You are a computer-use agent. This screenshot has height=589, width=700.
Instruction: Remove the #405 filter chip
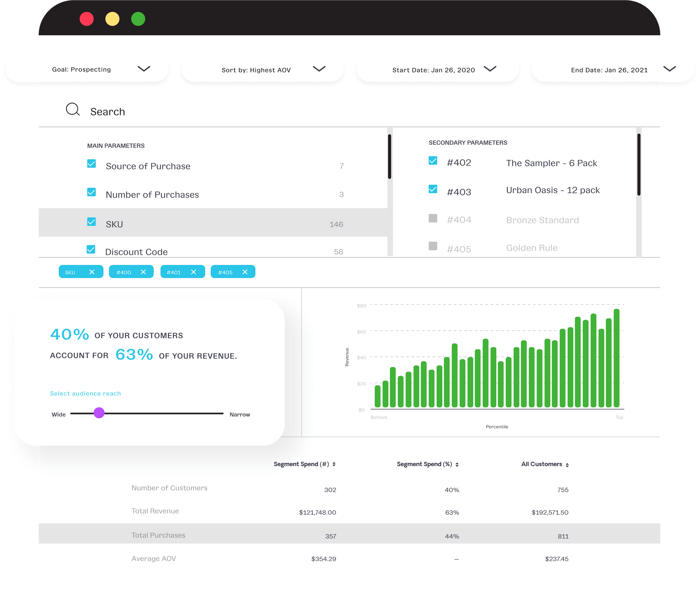pyautogui.click(x=245, y=272)
